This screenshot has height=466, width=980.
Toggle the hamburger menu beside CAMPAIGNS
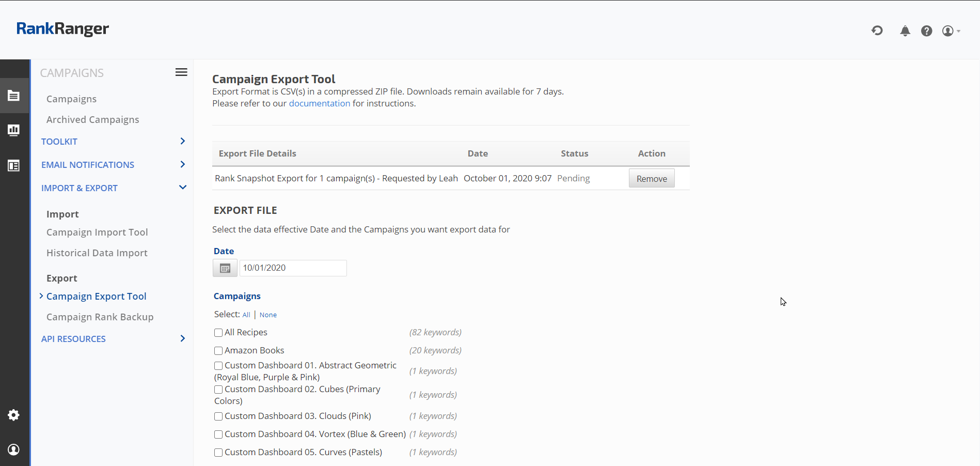click(x=181, y=72)
